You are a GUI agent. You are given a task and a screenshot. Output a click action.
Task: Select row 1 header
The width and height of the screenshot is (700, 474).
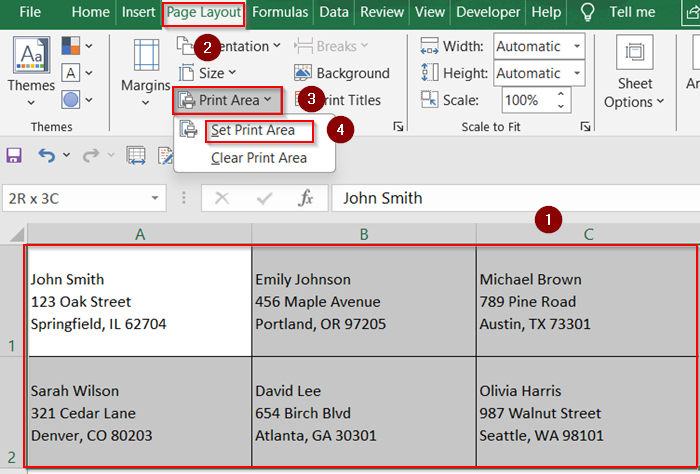(12, 300)
